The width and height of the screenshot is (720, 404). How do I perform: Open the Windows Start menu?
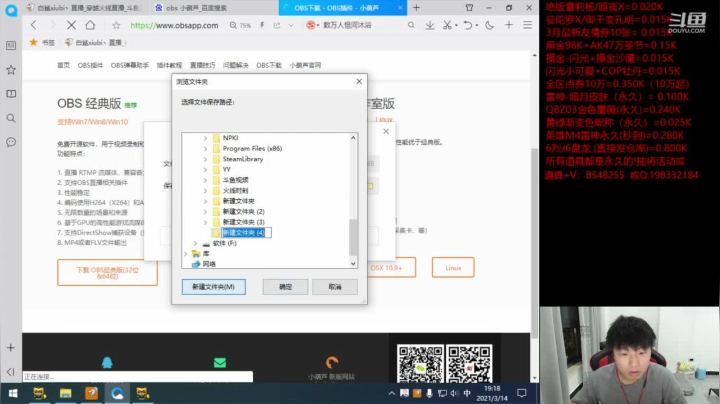pyautogui.click(x=13, y=393)
